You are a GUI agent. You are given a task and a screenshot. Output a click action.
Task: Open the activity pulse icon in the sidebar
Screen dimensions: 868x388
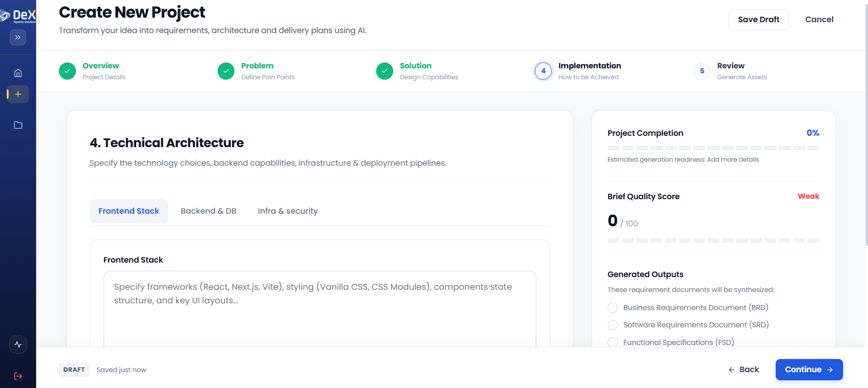(18, 345)
